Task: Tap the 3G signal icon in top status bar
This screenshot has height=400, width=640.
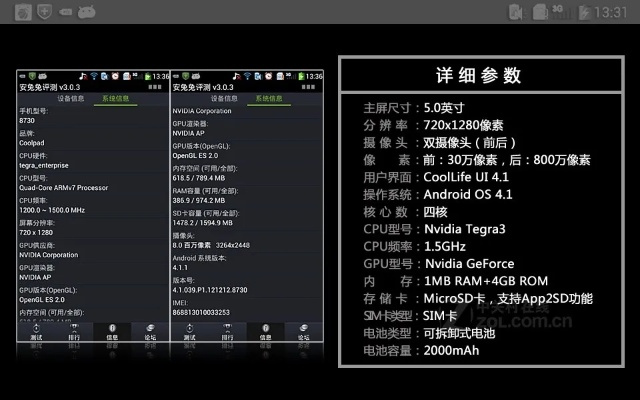Action: pos(562,12)
